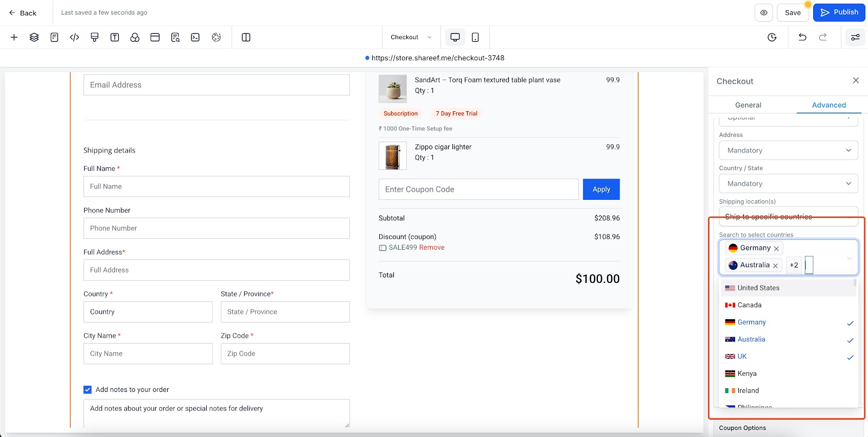
Task: Expand Country / State Mandatory dropdown
Action: pos(789,183)
